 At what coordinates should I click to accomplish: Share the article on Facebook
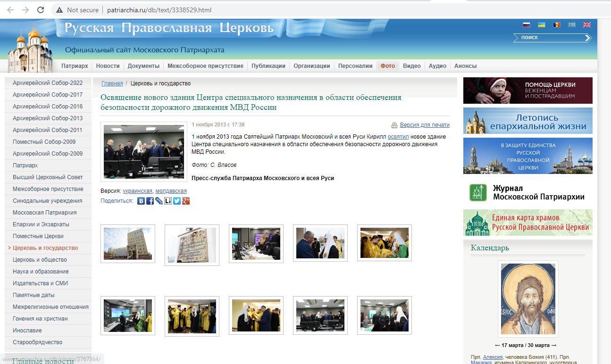[x=150, y=201]
